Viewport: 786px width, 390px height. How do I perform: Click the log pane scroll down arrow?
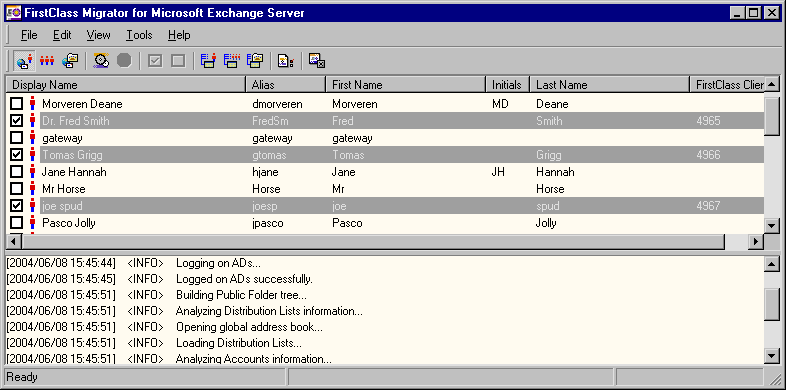pyautogui.click(x=772, y=356)
